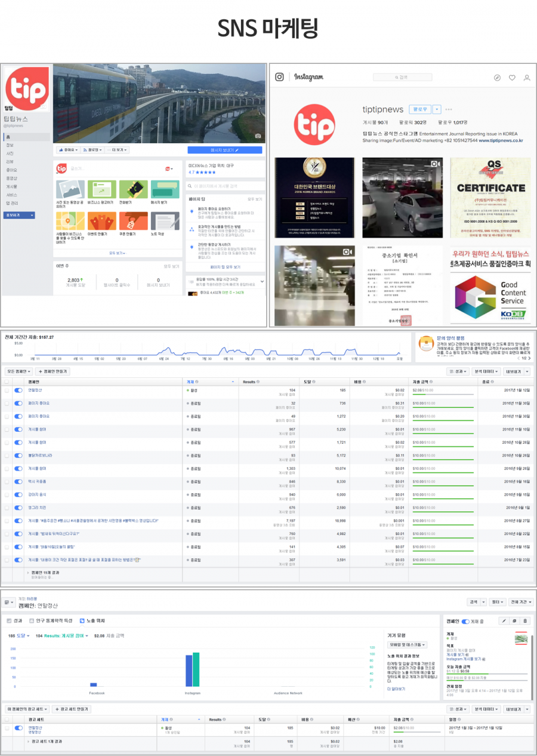Screen dimensions: 537x756
Task: Open the '더 보기' dropdown under cover photo
Action: (117, 150)
